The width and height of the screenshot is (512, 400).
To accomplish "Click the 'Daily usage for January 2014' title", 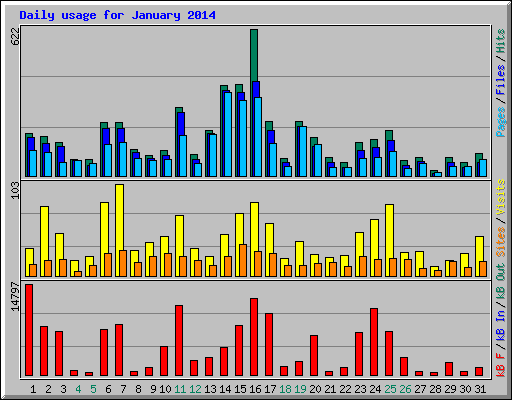I will [117, 15].
